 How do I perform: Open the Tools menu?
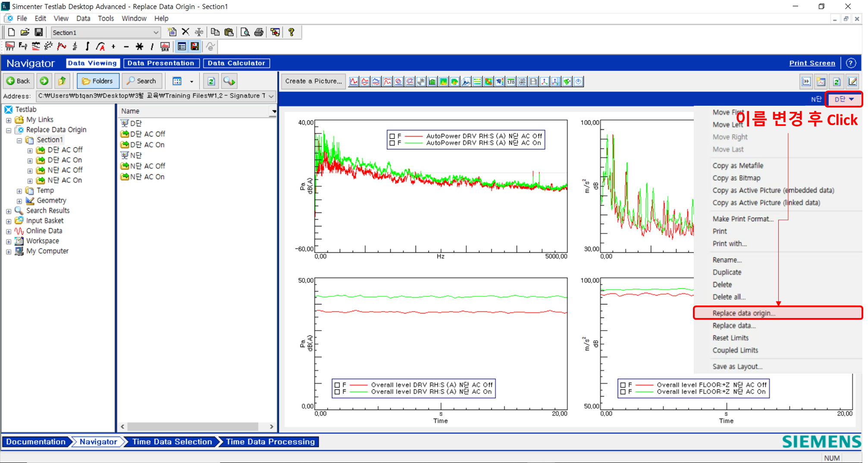click(106, 19)
